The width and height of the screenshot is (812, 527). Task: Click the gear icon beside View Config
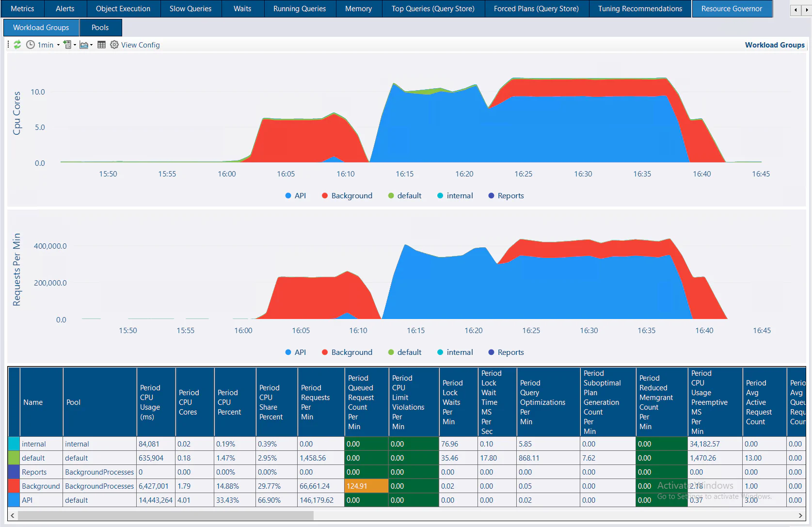click(x=114, y=45)
